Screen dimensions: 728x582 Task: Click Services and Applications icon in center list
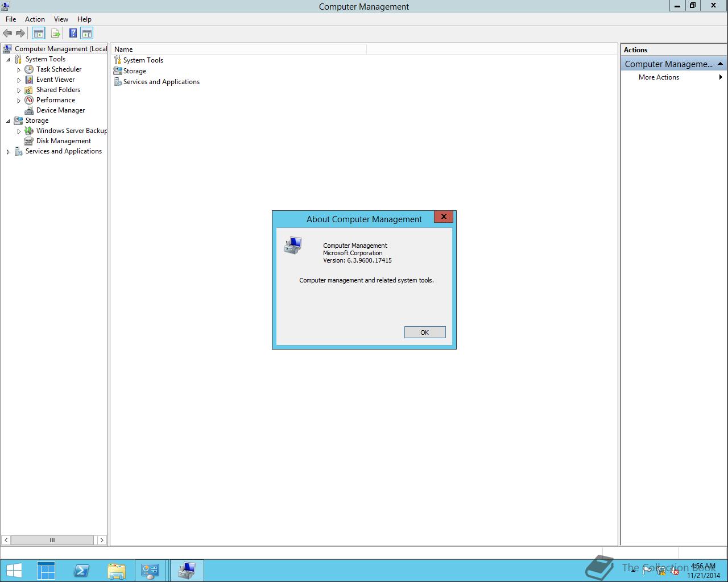pos(118,82)
